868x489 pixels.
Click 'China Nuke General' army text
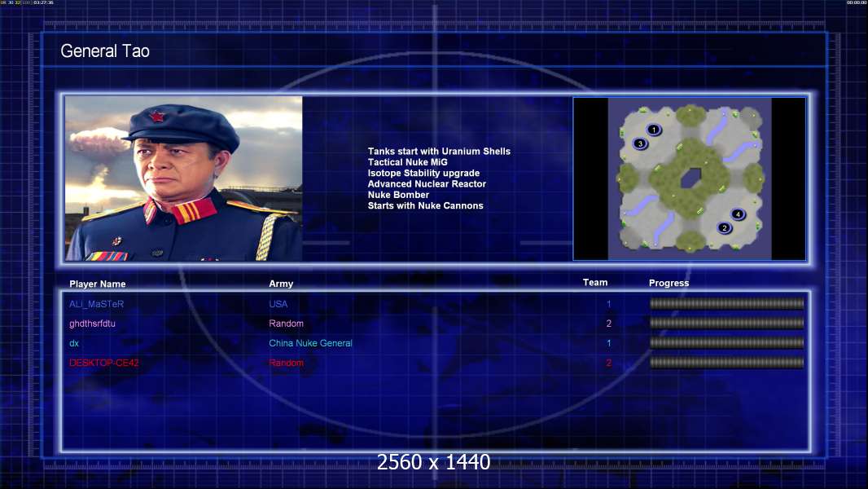(x=310, y=343)
